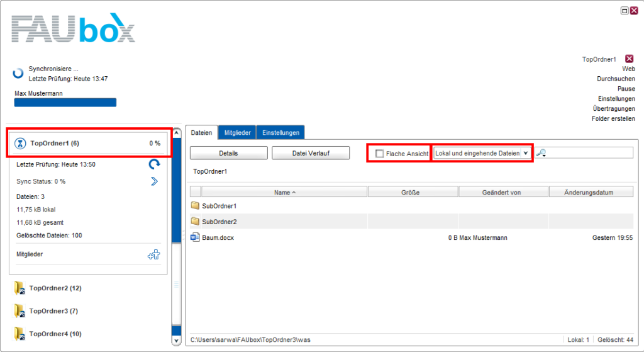
Task: Open the Einstellungen tab
Action: click(280, 133)
